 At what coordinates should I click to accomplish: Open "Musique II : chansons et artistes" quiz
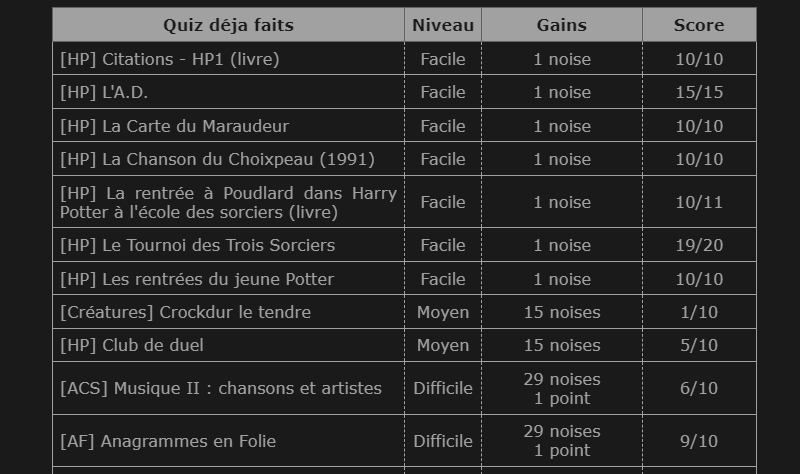(x=221, y=388)
